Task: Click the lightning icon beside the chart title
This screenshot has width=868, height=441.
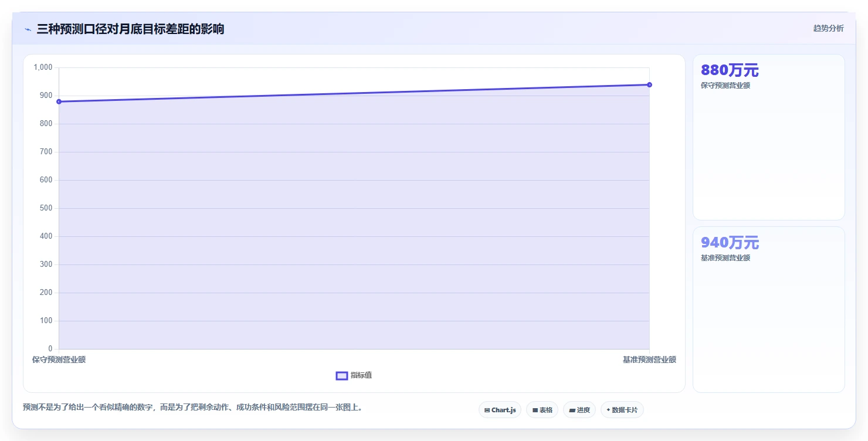Action: coord(28,29)
